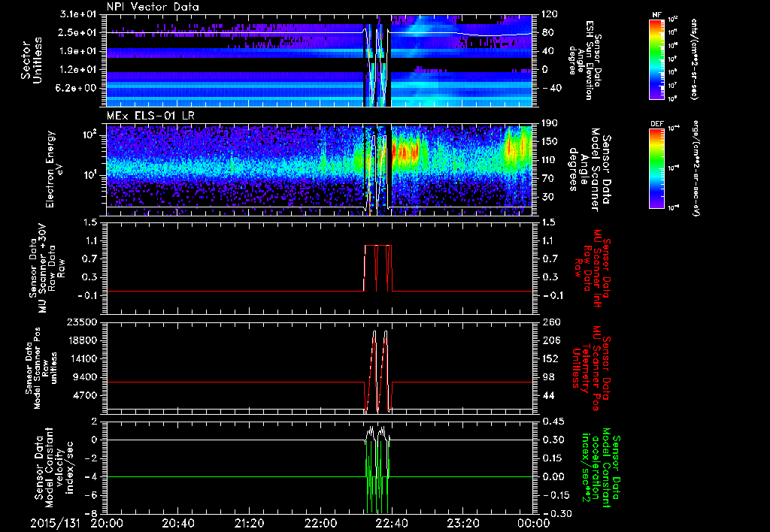Click the '18800' scanner position tick label
Screen dimensions: 770x532
(x=83, y=340)
